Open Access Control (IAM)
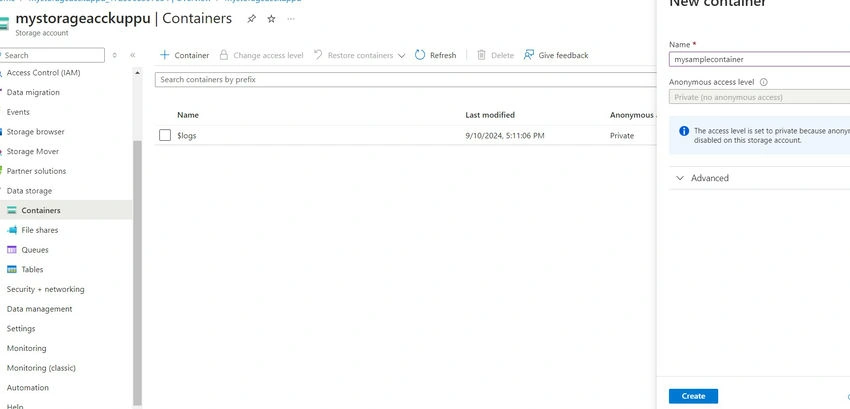The image size is (850, 409). (43, 73)
